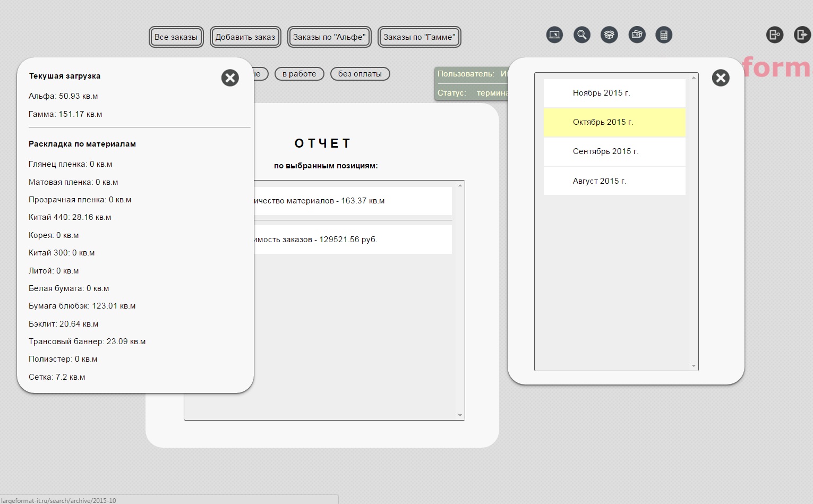Click "по выбранным позициям:" subtitle
Viewport: 813px width, 504px height.
pyautogui.click(x=326, y=166)
